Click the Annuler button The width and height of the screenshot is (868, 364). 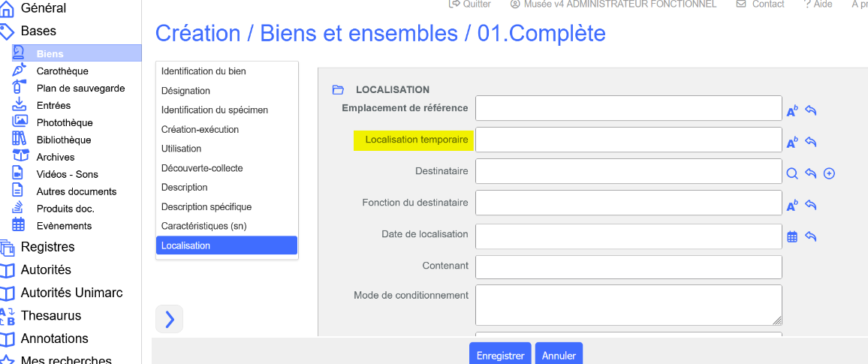click(x=559, y=355)
